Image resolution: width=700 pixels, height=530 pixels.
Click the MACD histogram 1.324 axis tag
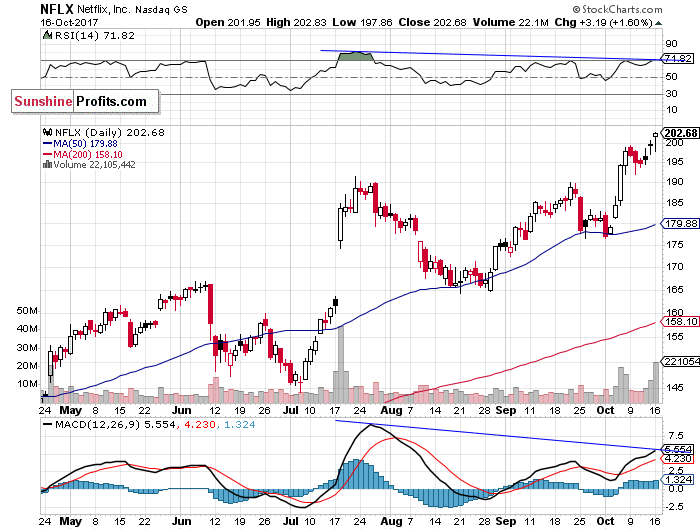click(x=678, y=480)
